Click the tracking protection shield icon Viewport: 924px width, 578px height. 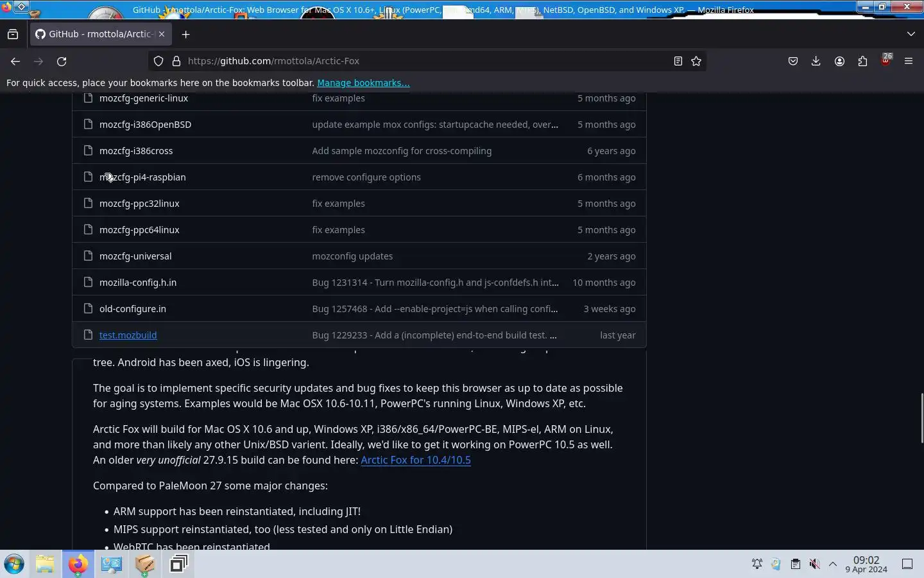[x=158, y=61]
